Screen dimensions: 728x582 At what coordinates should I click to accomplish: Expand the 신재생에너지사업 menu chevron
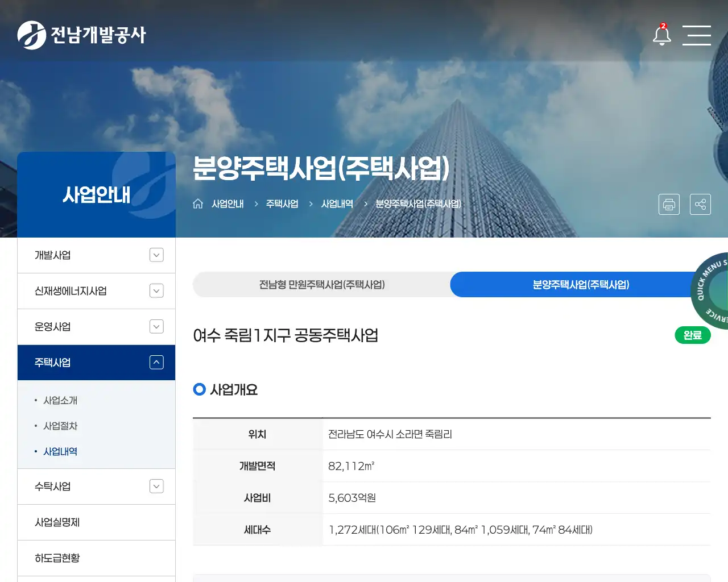156,291
